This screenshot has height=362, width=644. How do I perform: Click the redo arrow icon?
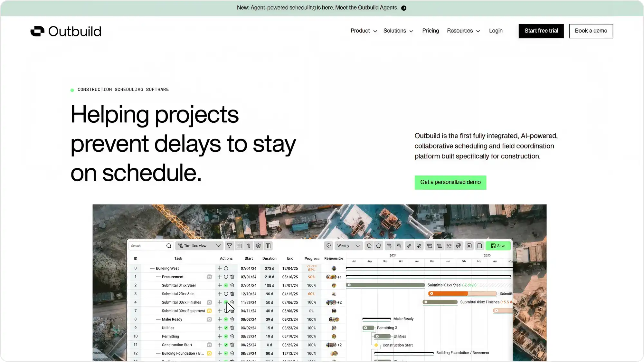(x=379, y=246)
